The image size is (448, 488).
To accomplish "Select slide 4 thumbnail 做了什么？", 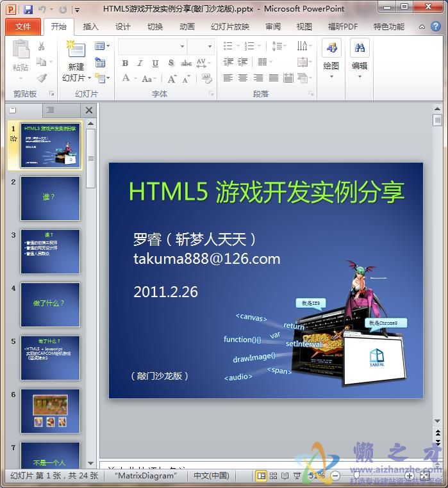I will pyautogui.click(x=50, y=305).
